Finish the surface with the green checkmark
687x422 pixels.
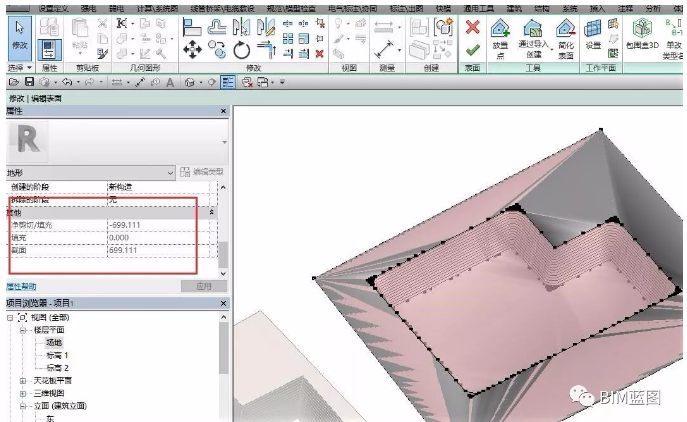[x=472, y=50]
